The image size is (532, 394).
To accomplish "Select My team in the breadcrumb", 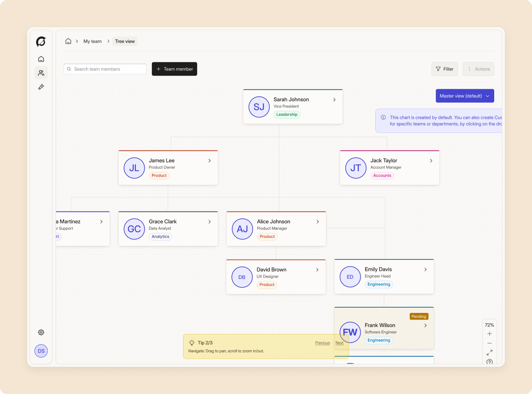I will click(92, 41).
